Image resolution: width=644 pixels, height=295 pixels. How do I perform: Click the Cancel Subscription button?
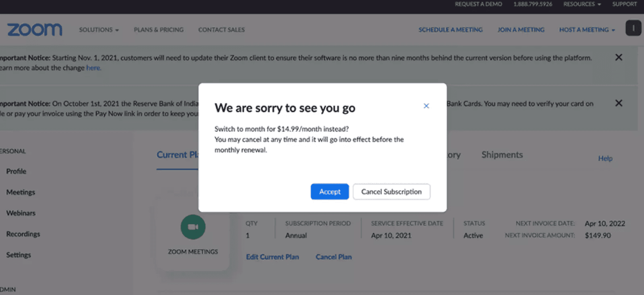click(x=391, y=191)
